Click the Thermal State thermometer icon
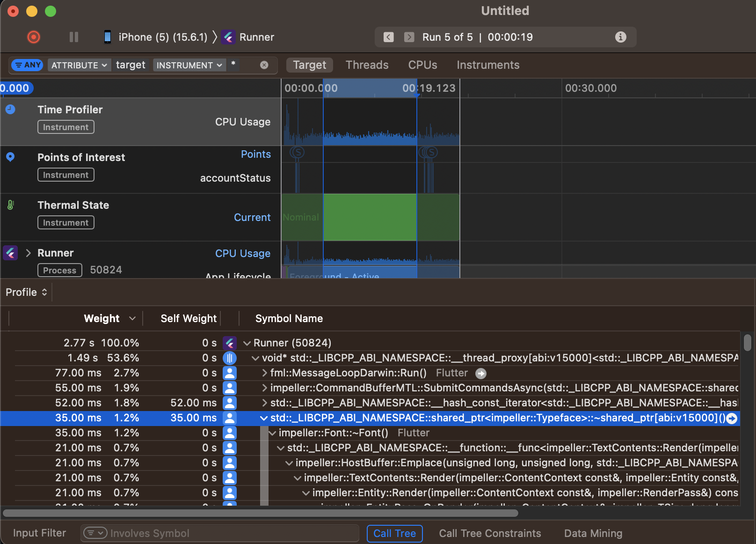Screen dimensions: 756x544 click(10, 205)
